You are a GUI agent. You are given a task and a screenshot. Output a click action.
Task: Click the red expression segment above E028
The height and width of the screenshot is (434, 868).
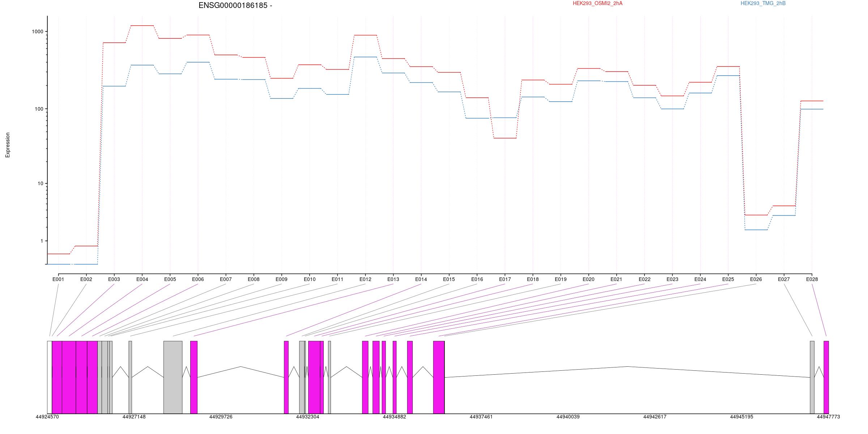(812, 101)
